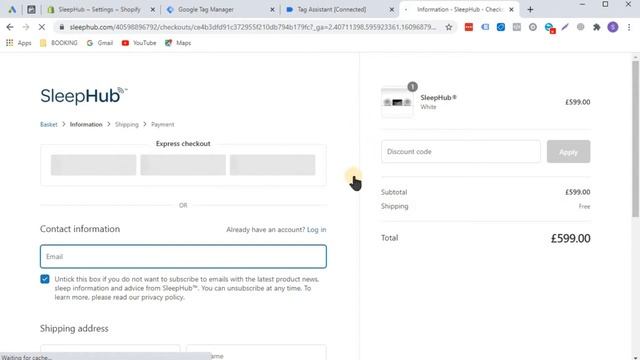
Task: Click the middle express checkout button
Action: click(x=183, y=165)
